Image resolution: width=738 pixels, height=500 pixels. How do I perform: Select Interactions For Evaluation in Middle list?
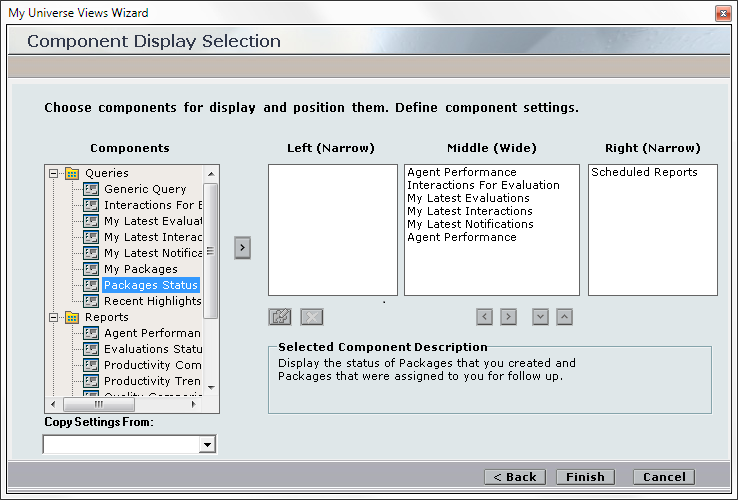(x=483, y=185)
